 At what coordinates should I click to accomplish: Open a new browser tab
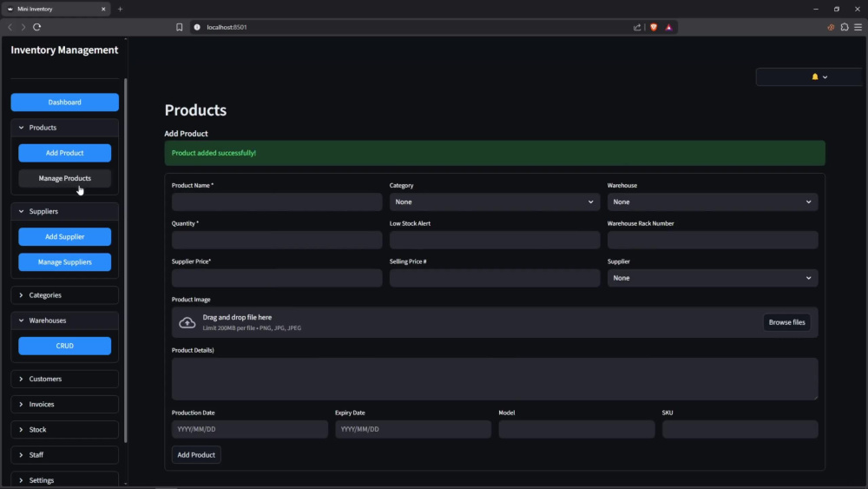[120, 9]
